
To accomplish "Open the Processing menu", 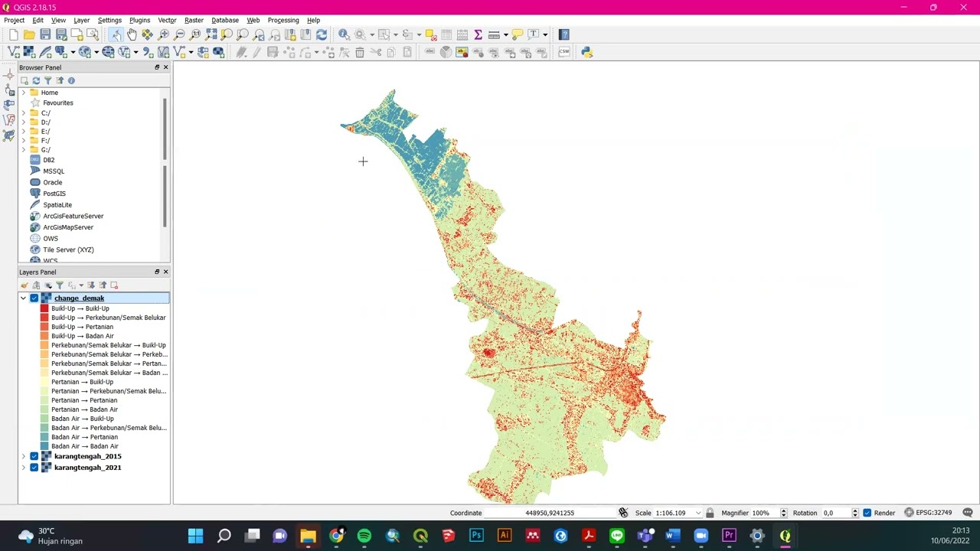I will pyautogui.click(x=283, y=20).
